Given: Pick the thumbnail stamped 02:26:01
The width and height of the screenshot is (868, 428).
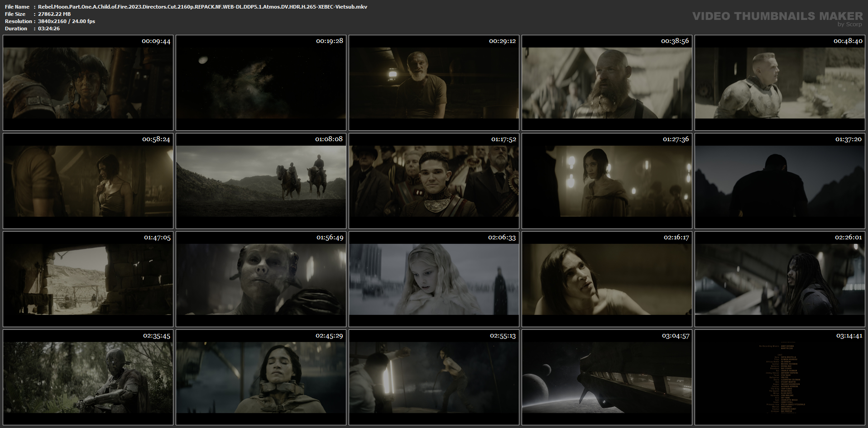Looking at the screenshot, I should click(x=780, y=279).
